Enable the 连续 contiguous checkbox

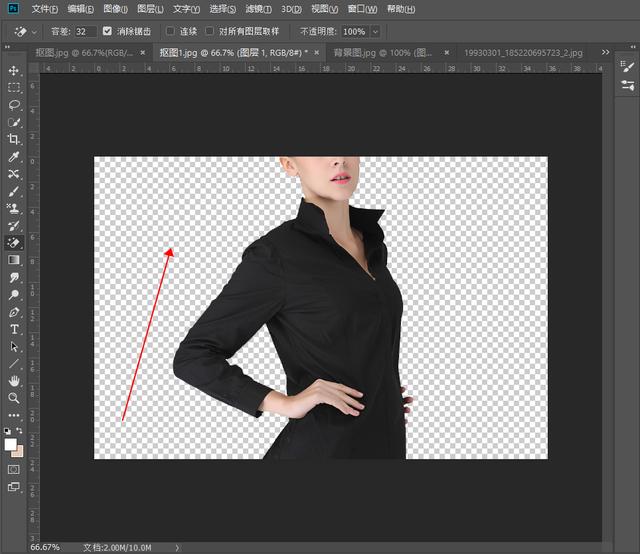coord(170,31)
